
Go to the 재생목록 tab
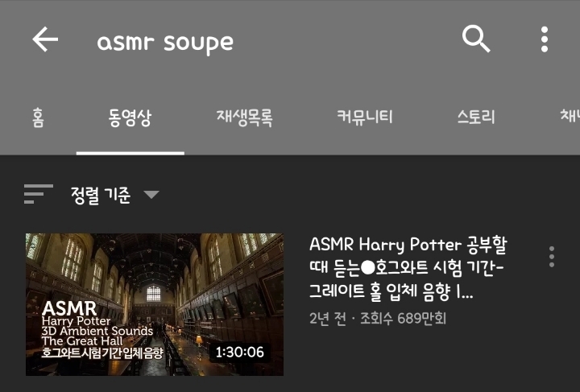click(x=245, y=118)
